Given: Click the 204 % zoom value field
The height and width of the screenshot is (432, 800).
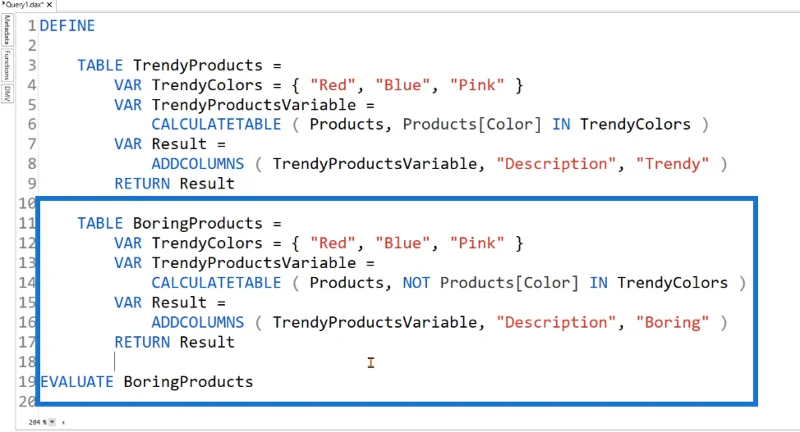Looking at the screenshot, I should tap(38, 422).
